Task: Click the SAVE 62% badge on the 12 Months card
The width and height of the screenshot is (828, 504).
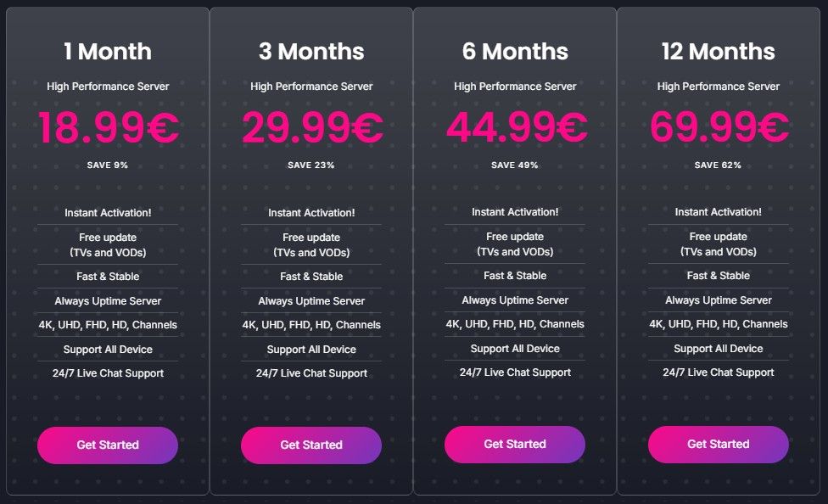Action: (718, 165)
